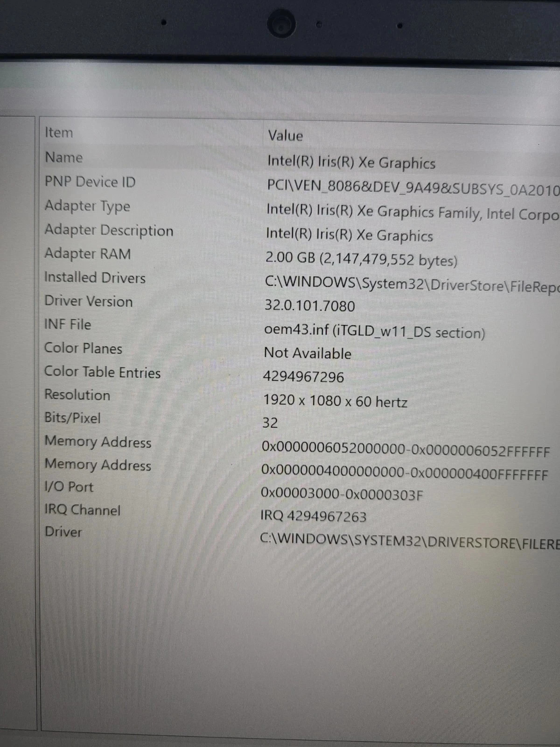Select the Bits/Pixel label

pos(72,418)
